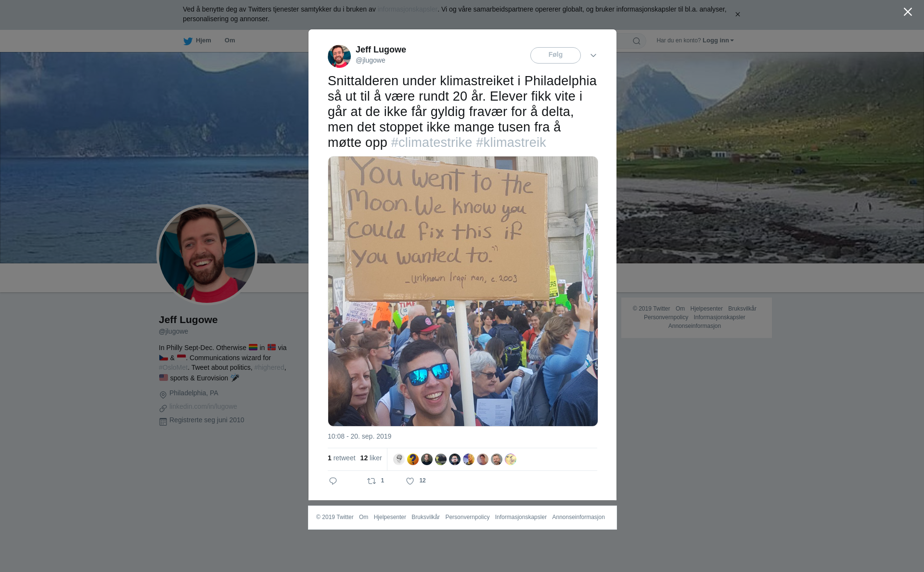This screenshot has width=924, height=572.
Task: Open the #klimastreik hashtag link
Action: click(511, 143)
